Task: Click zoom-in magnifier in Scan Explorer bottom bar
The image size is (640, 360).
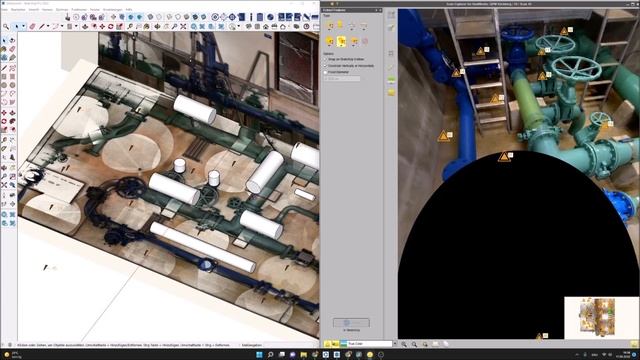Action: 404,344
